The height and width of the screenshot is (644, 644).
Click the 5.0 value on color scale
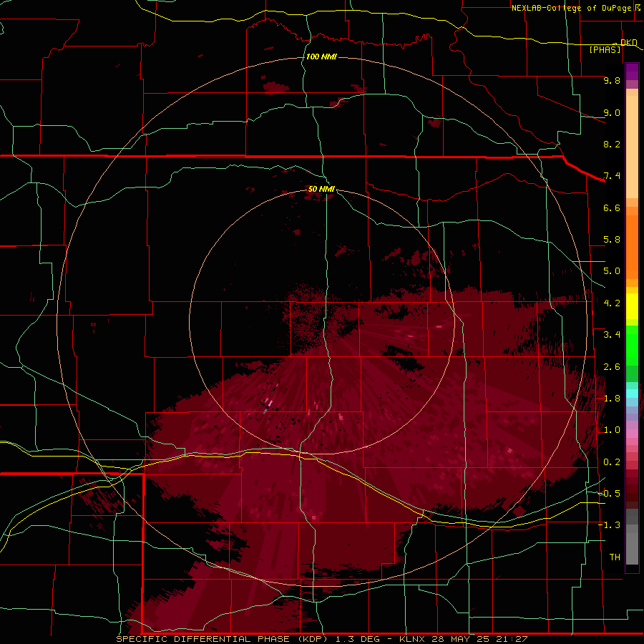pyautogui.click(x=612, y=271)
